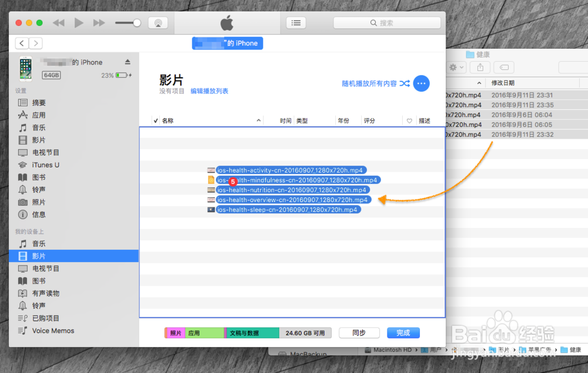This screenshot has width=588, height=373.
Task: Click the volume slider knob
Action: tap(137, 23)
